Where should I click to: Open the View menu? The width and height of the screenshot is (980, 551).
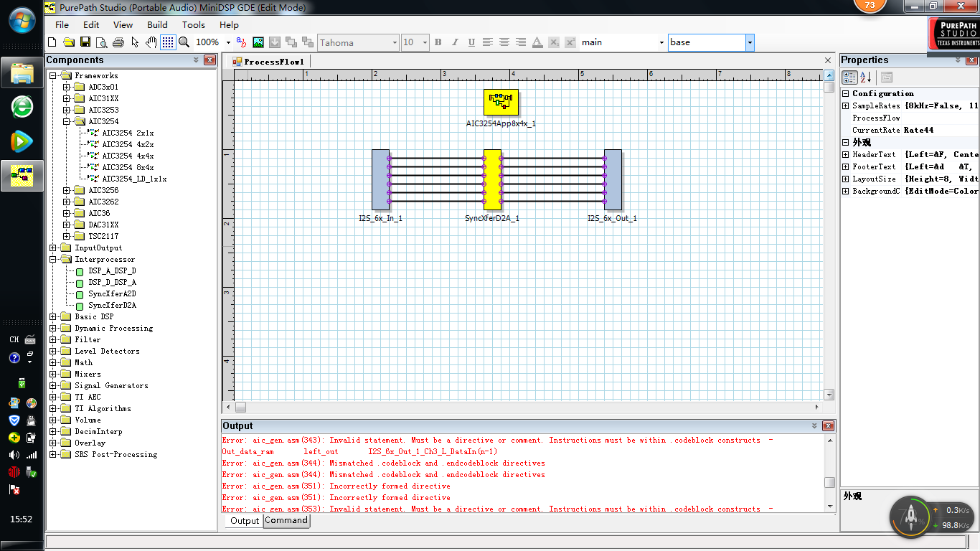[123, 24]
